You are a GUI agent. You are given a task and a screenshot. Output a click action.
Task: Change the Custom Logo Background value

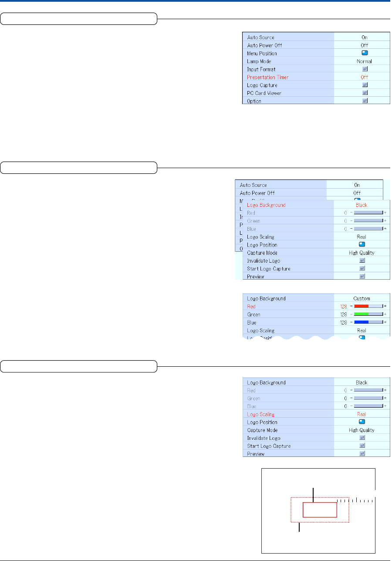tap(362, 298)
